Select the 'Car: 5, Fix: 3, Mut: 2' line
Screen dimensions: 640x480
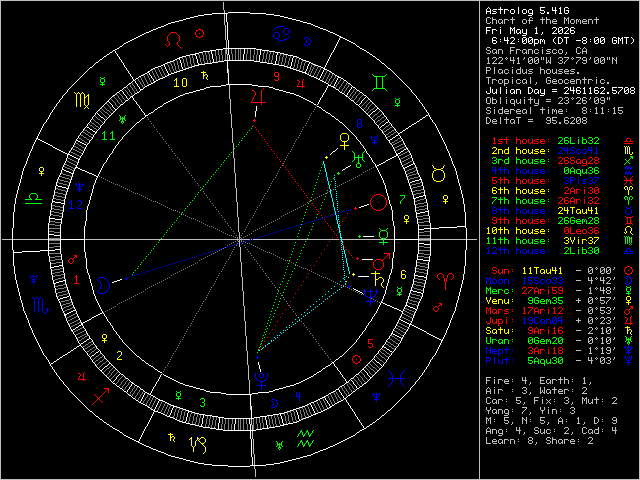click(551, 400)
